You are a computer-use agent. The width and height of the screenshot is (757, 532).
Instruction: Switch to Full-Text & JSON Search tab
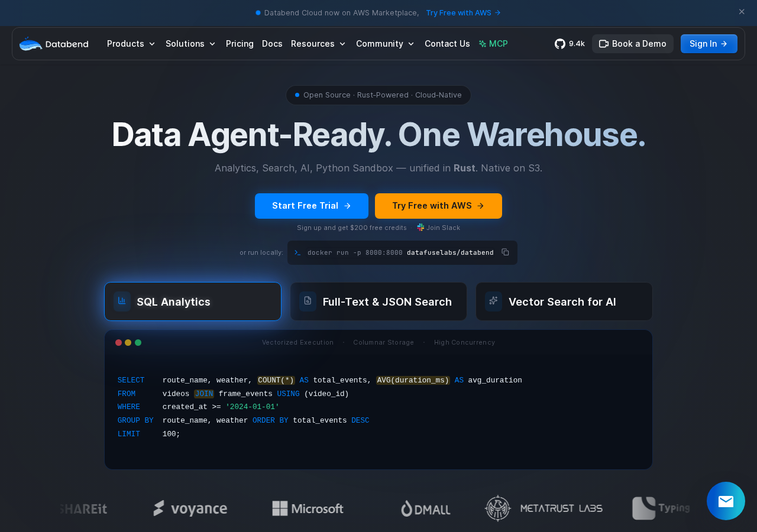378,301
